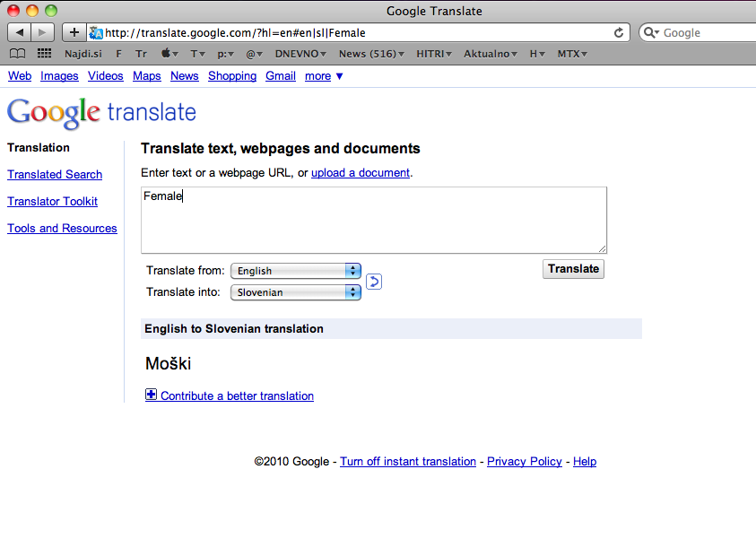The width and height of the screenshot is (756, 556).
Task: Open the more menu in Google bar
Action: pos(324,76)
